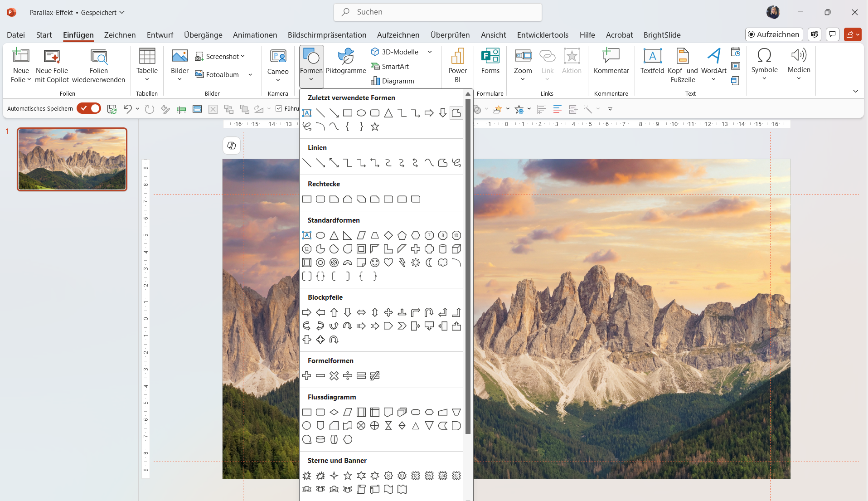Click the Aufzeichnen button at top right
868x501 pixels.
(x=774, y=34)
